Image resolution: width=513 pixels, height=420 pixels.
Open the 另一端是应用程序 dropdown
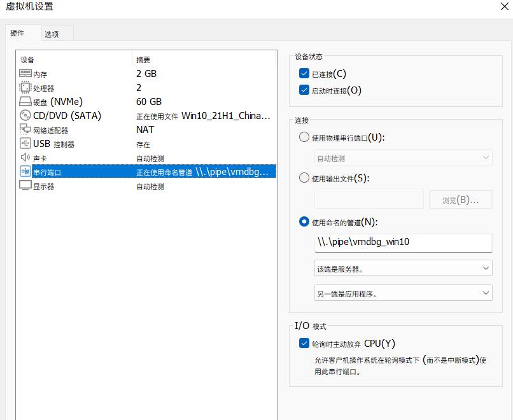[403, 293]
